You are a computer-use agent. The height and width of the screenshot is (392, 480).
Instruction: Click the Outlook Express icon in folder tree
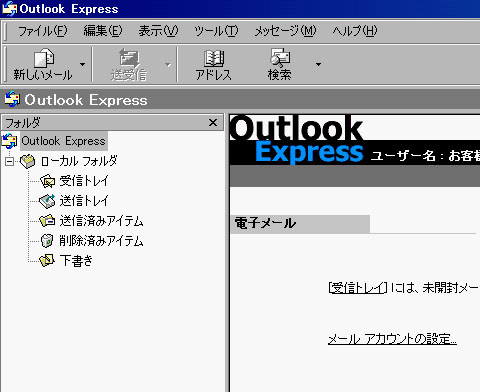click(x=10, y=141)
